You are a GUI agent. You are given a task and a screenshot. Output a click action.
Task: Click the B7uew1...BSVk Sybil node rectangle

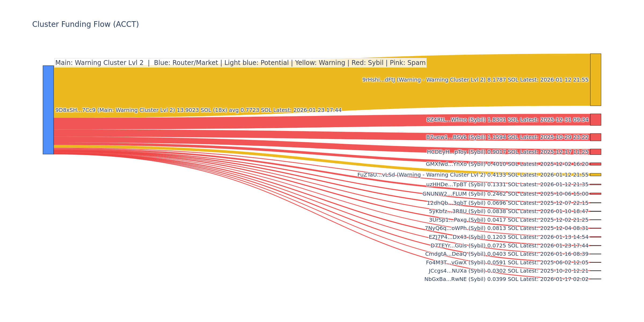[595, 137]
